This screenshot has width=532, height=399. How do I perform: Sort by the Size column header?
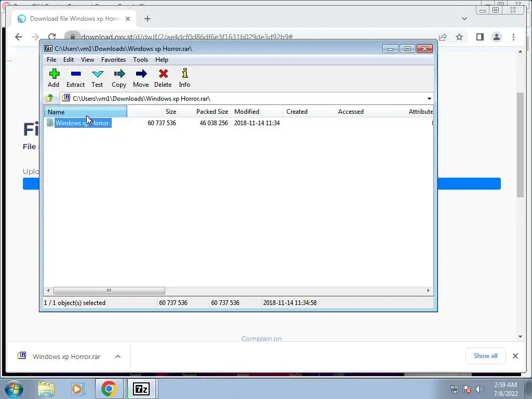153,112
